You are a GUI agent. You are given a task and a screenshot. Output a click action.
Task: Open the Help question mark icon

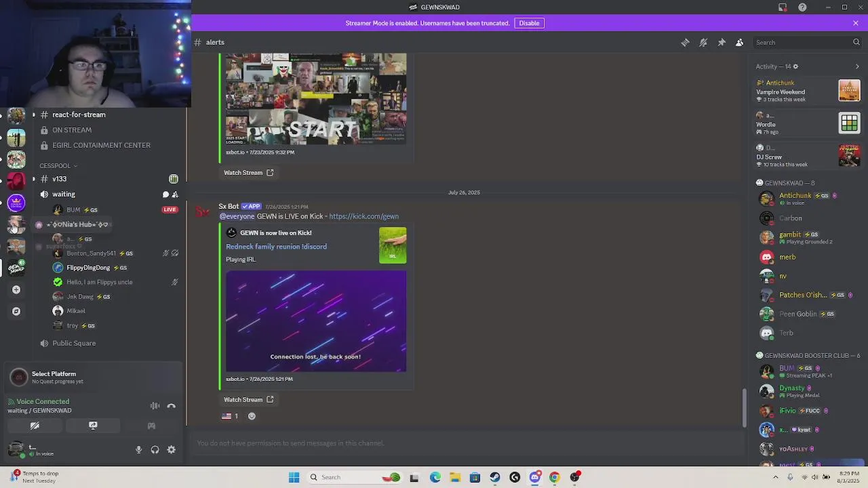point(803,7)
